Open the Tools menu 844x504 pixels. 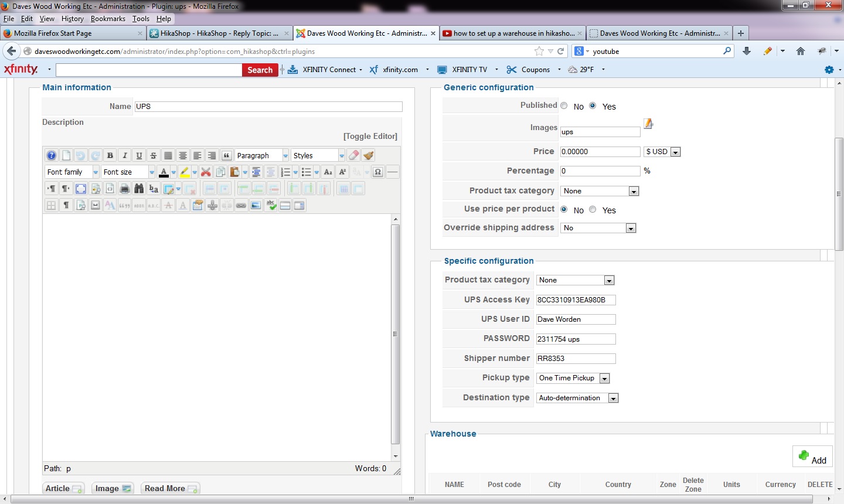141,19
